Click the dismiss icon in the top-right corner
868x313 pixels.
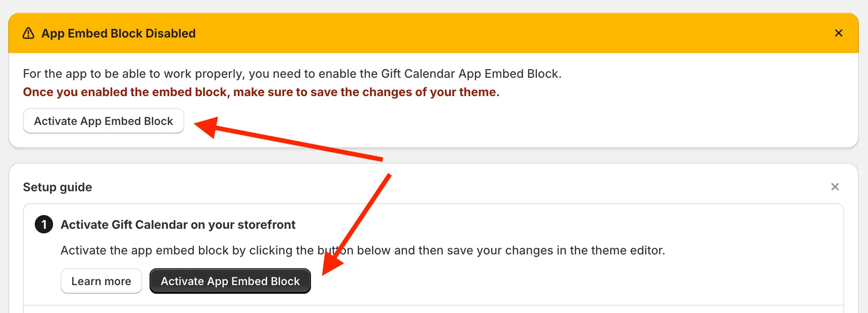(x=838, y=33)
